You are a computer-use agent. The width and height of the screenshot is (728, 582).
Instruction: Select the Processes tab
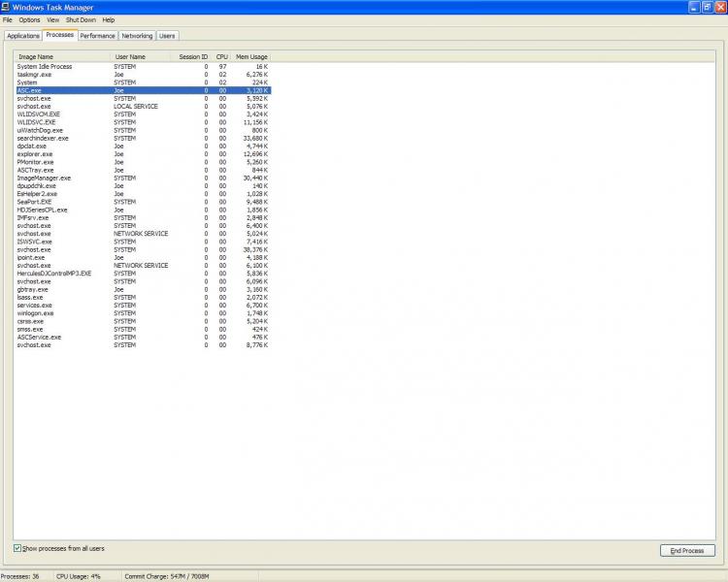click(x=60, y=35)
